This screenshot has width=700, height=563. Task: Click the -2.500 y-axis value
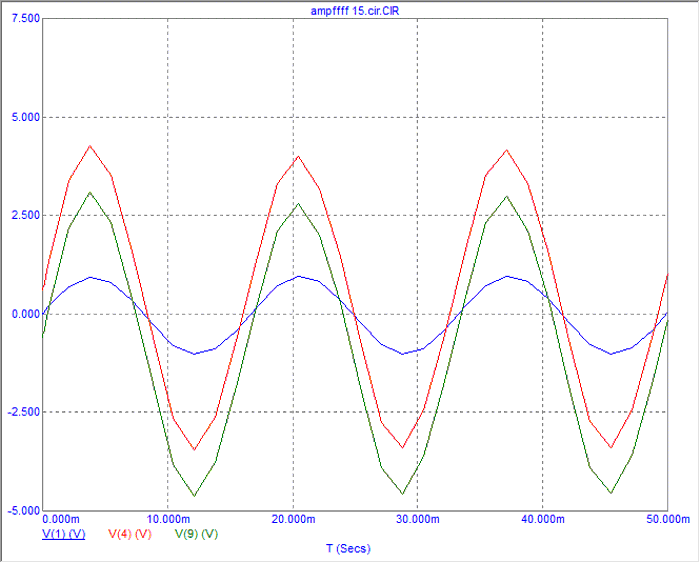click(x=24, y=412)
